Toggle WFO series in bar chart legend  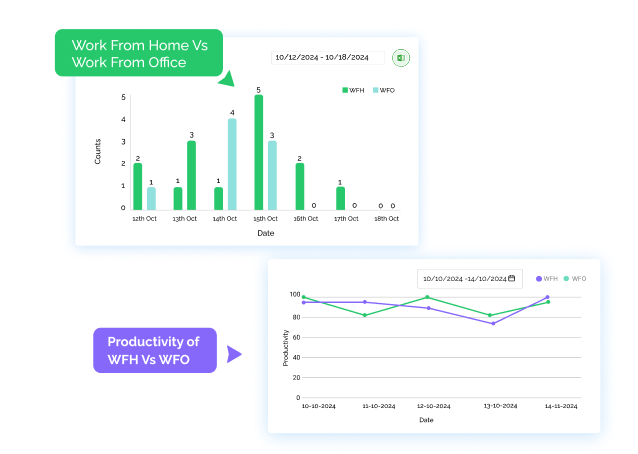coord(384,90)
